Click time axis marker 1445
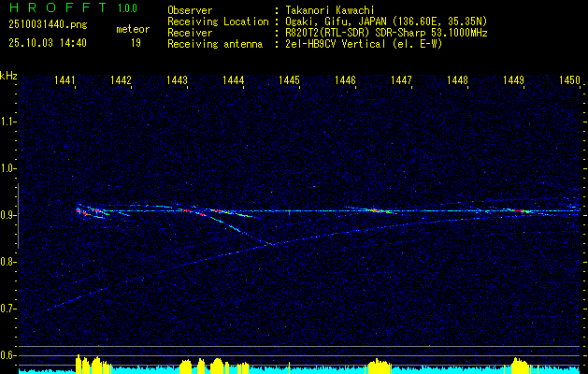Viewport: 588px width, 374px height. click(290, 79)
